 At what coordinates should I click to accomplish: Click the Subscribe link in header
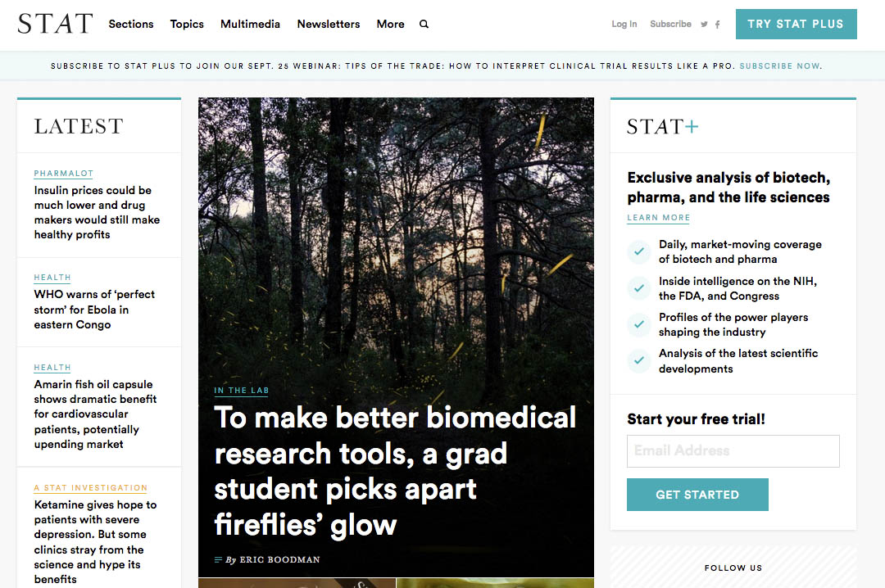pyautogui.click(x=670, y=25)
